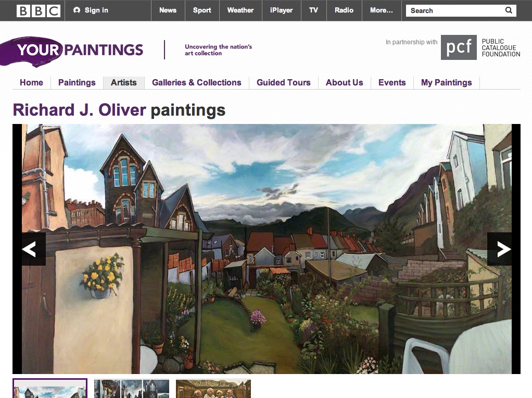
Task: Open the pcf Public Catalogue Foundation logo
Action: click(x=480, y=47)
